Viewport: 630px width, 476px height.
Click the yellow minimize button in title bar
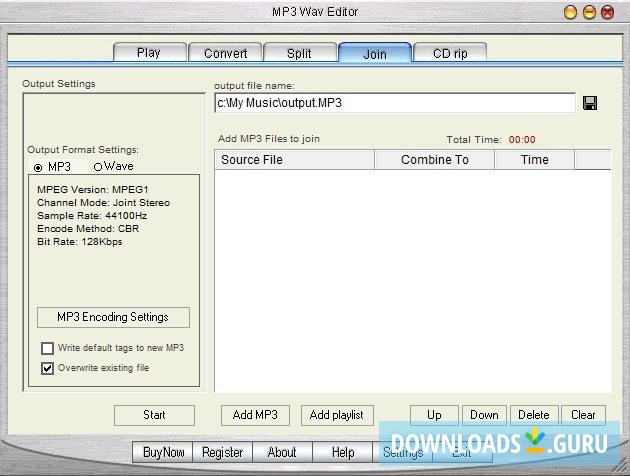coord(589,12)
